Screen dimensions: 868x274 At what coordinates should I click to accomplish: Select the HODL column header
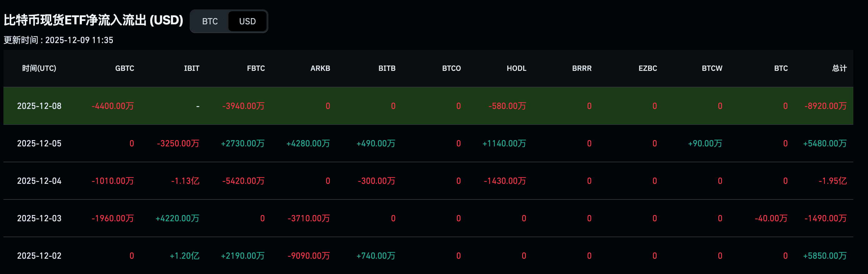point(516,68)
